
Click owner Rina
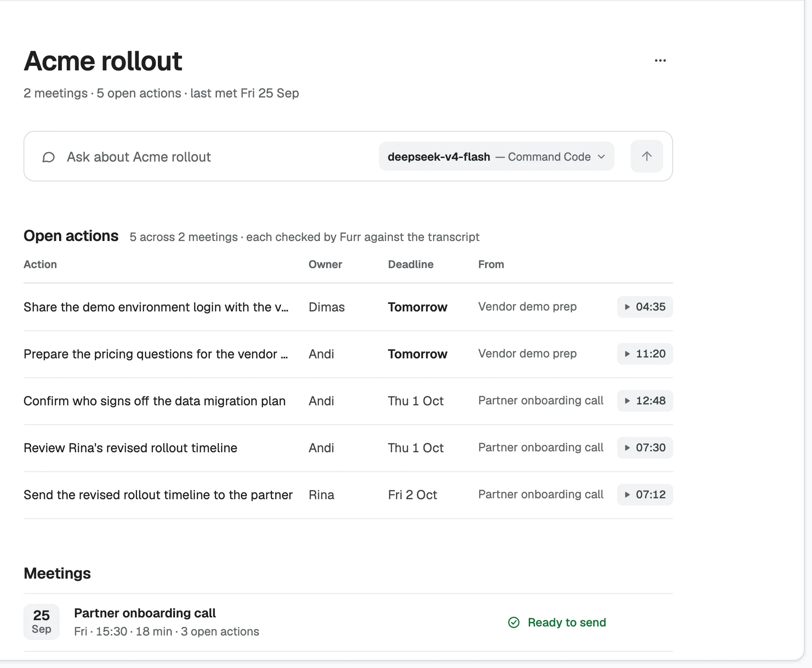click(321, 495)
